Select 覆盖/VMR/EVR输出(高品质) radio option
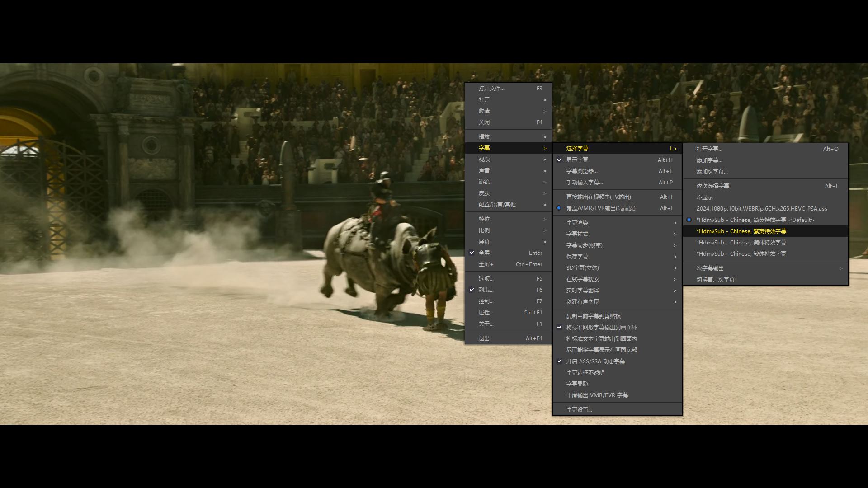Image resolution: width=868 pixels, height=488 pixels. (600, 208)
